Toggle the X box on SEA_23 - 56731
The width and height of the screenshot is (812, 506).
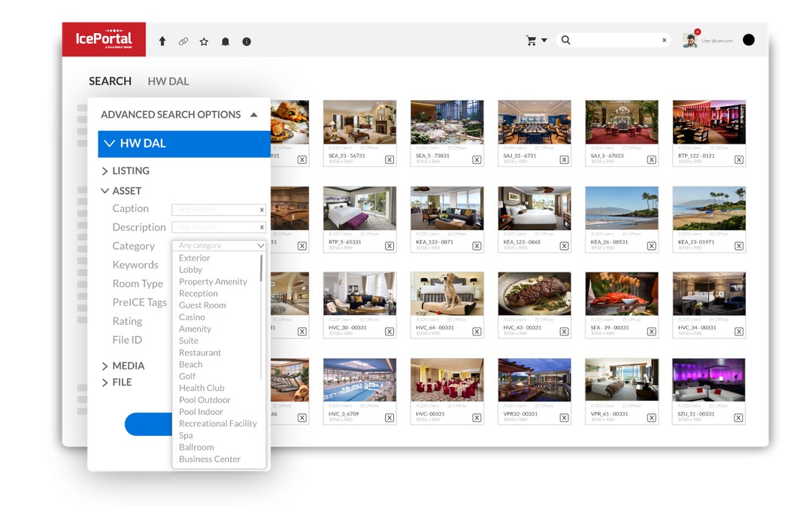click(389, 159)
